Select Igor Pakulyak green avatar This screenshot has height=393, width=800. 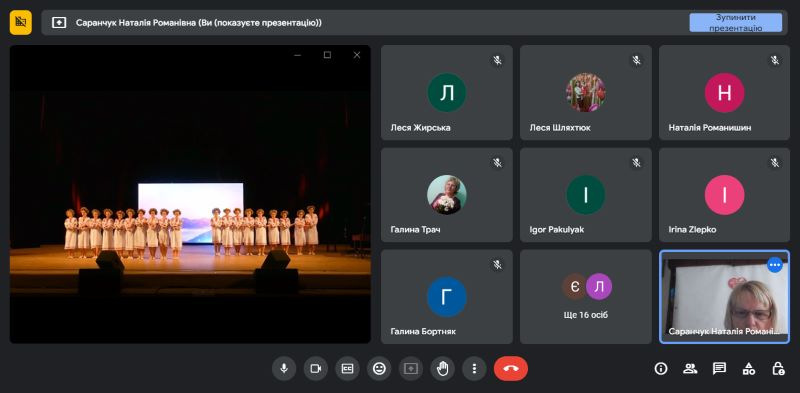(x=585, y=195)
